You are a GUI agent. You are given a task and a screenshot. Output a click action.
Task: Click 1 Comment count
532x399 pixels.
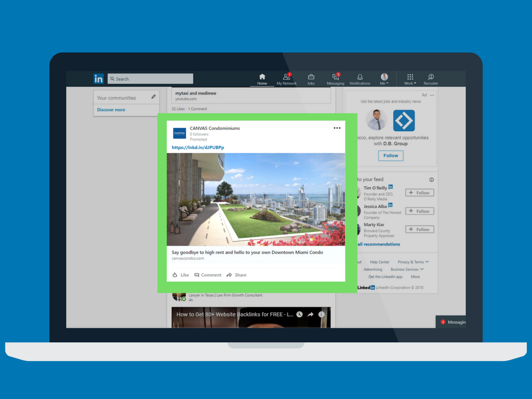click(197, 109)
